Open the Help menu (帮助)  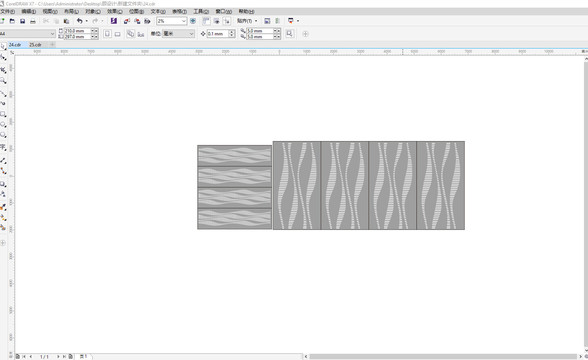[246, 12]
